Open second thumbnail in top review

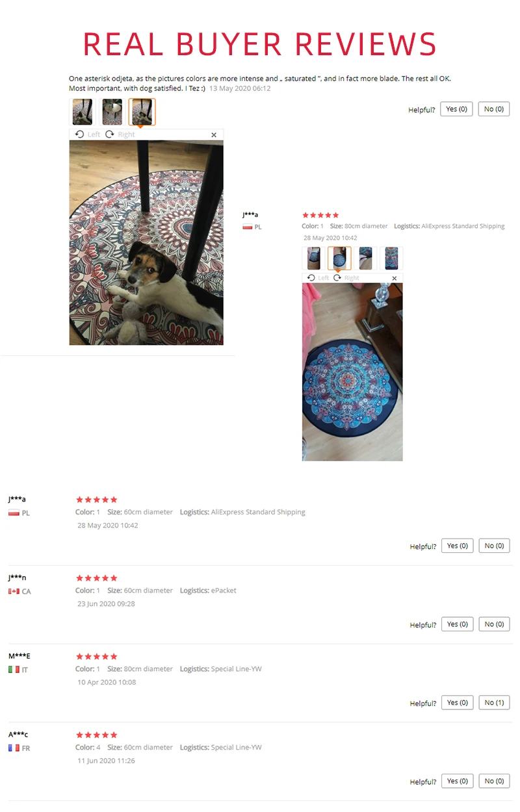click(112, 112)
